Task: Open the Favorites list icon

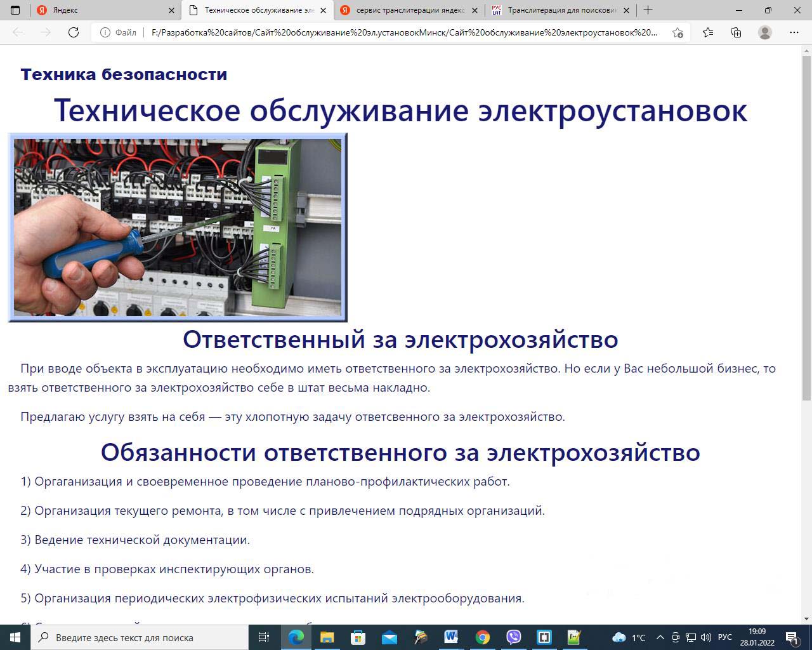Action: coord(708,32)
